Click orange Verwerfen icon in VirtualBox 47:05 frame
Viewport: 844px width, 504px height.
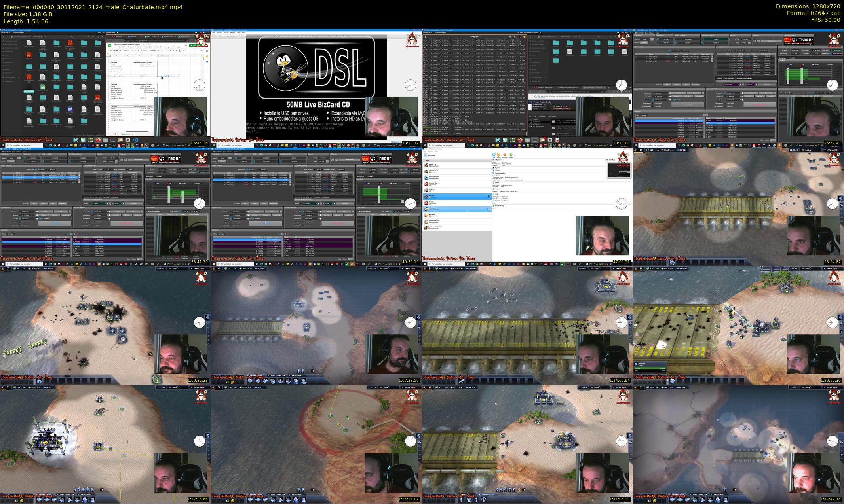[x=505, y=155]
